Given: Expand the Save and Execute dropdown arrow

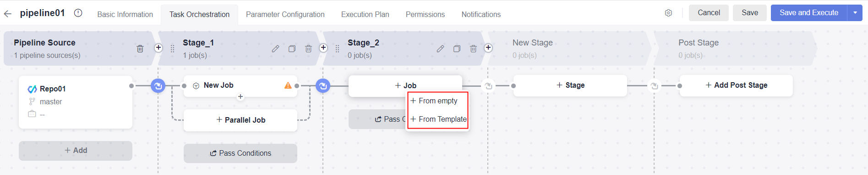Looking at the screenshot, I should (x=855, y=13).
